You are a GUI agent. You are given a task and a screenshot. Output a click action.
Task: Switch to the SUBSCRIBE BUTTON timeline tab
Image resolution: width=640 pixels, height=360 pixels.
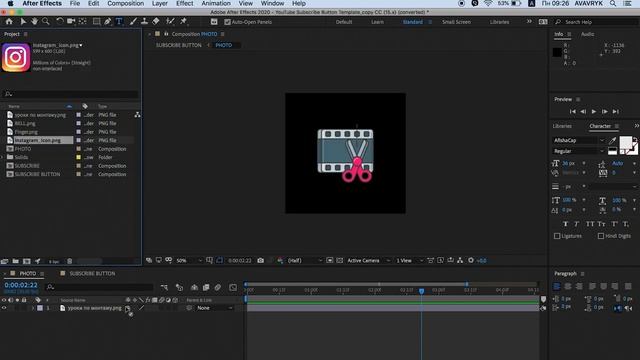[92, 273]
